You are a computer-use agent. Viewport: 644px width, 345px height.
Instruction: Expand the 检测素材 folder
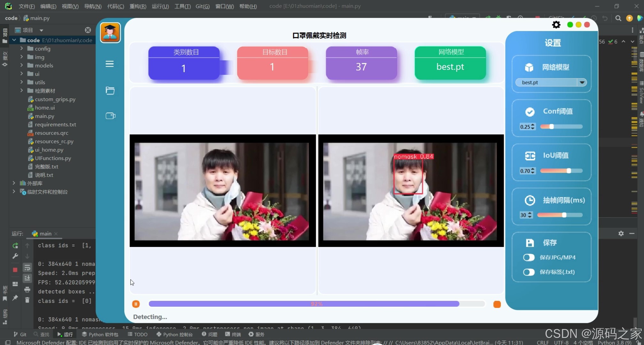click(x=21, y=90)
